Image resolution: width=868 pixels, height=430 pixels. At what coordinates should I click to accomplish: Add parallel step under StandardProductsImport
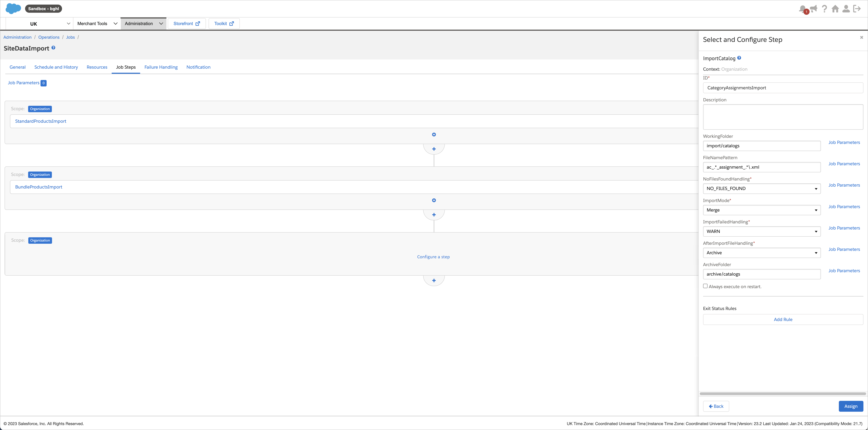tap(434, 134)
